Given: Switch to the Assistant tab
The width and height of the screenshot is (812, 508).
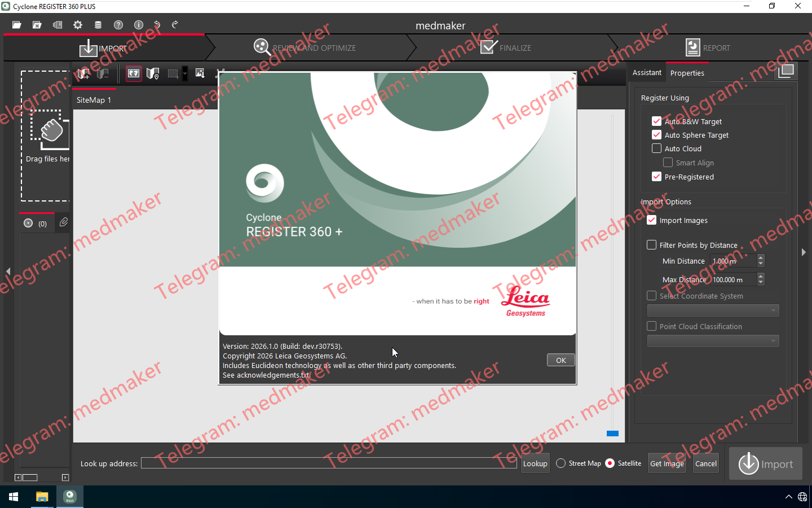Looking at the screenshot, I should pyautogui.click(x=647, y=73).
